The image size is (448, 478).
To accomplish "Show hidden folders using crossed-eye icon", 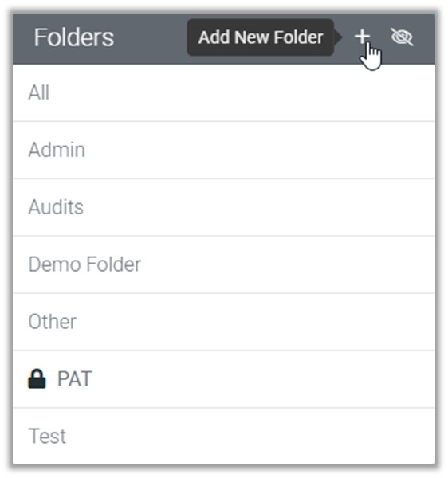I will (402, 37).
